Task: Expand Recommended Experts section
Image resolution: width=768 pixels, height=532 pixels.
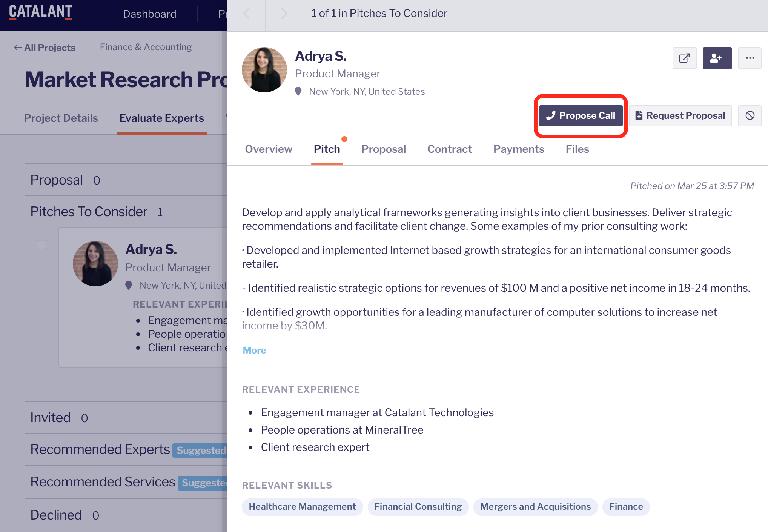Action: coord(100,449)
